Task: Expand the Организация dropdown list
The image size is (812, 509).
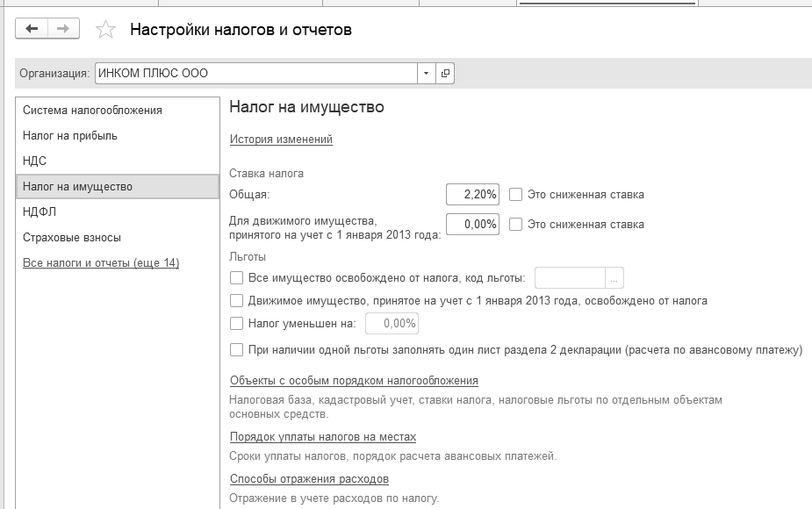Action: 427,73
